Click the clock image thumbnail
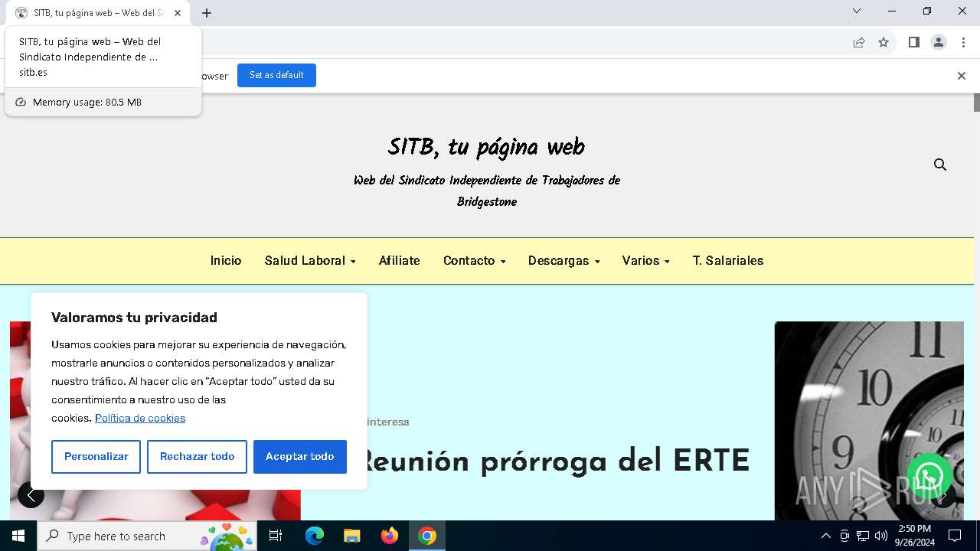Image resolution: width=980 pixels, height=551 pixels. coord(869,420)
